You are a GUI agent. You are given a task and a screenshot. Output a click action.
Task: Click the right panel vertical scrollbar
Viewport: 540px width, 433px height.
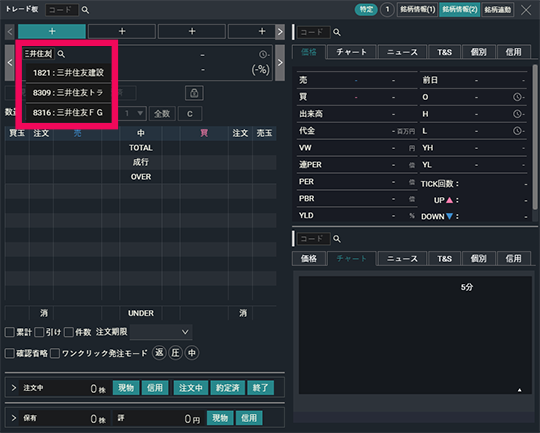pyautogui.click(x=535, y=137)
